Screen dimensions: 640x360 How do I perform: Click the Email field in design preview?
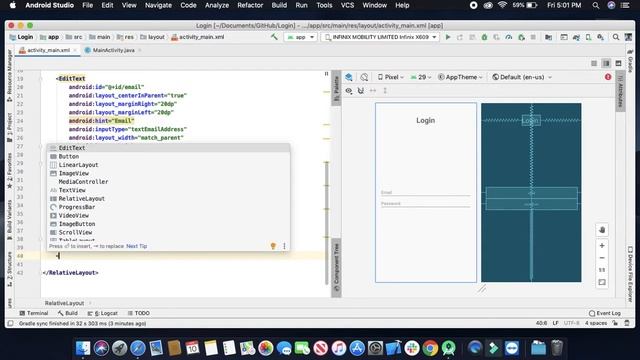click(x=425, y=192)
